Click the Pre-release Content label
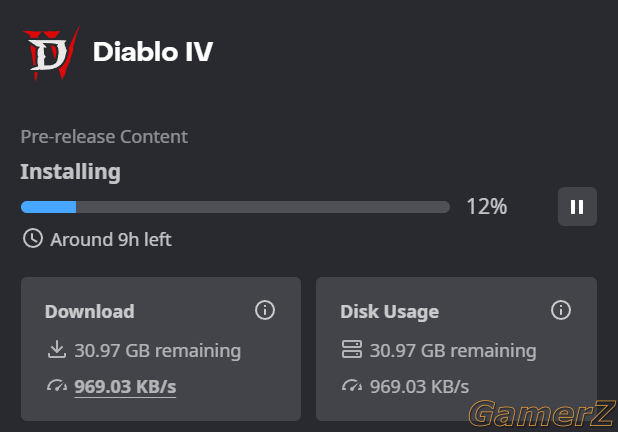This screenshot has width=618, height=432. (104, 137)
